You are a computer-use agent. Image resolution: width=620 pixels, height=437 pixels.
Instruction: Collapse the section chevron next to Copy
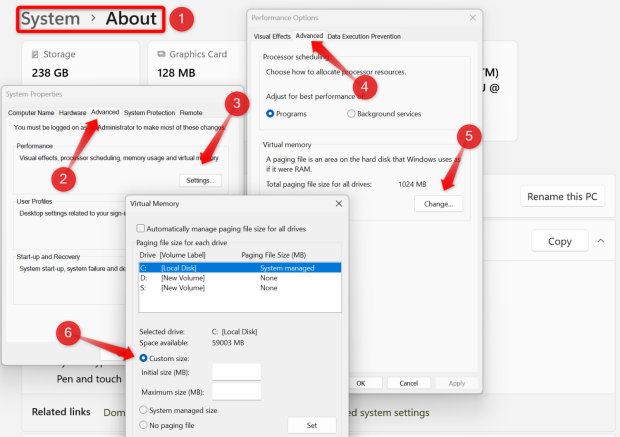pos(601,241)
